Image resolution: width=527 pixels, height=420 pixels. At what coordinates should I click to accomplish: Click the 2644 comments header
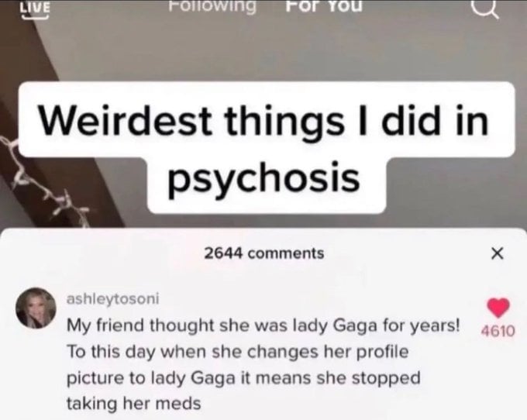pos(264,253)
